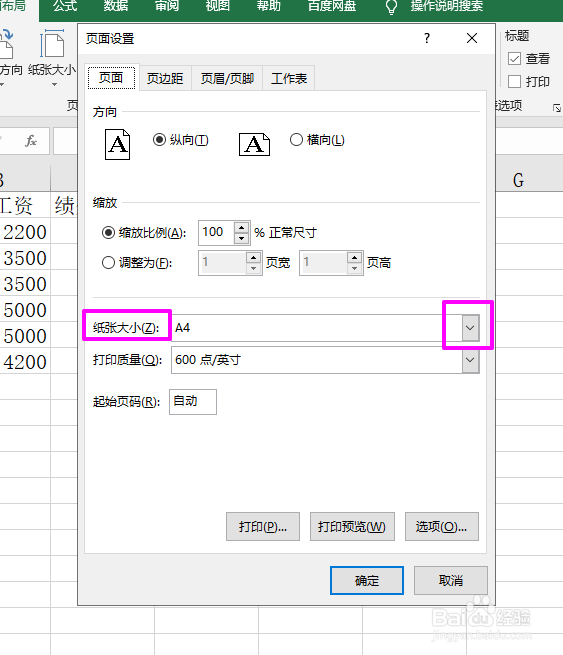Increase the 页高 spinner value
The image size is (563, 655).
click(355, 257)
